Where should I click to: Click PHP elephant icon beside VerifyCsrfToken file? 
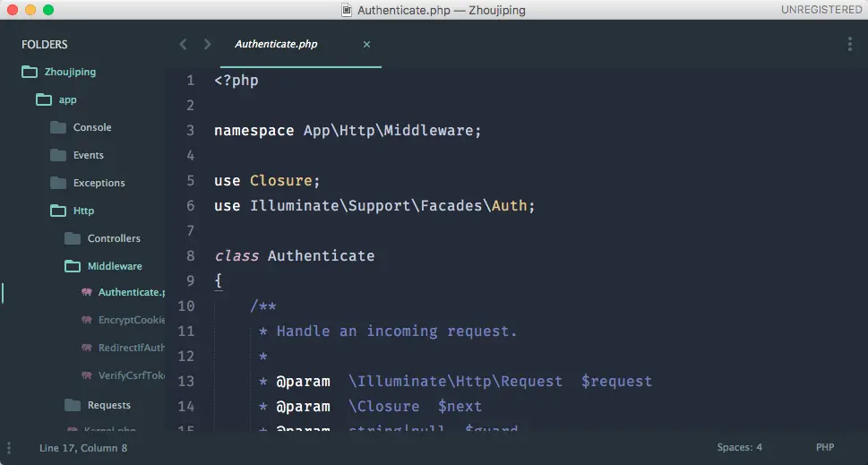coord(87,375)
